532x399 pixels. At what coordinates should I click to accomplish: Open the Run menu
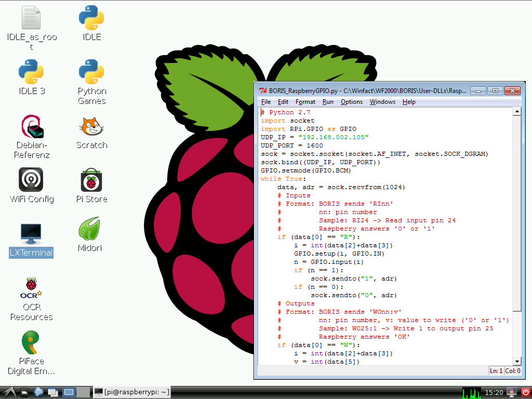pyautogui.click(x=328, y=102)
